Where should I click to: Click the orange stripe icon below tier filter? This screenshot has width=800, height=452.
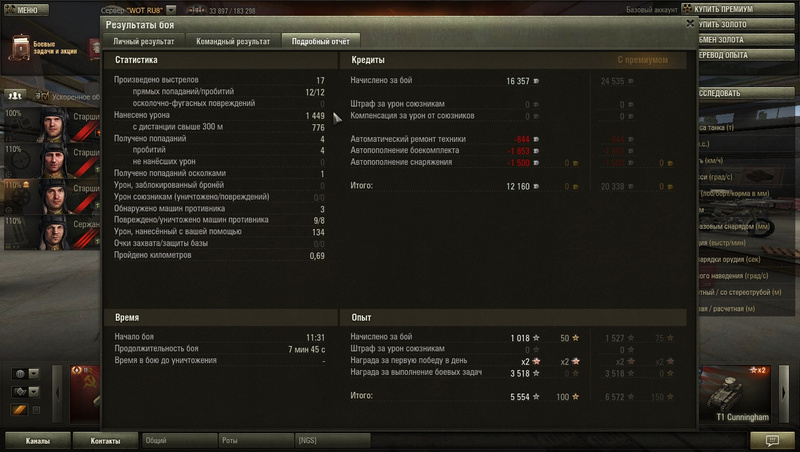click(x=19, y=410)
